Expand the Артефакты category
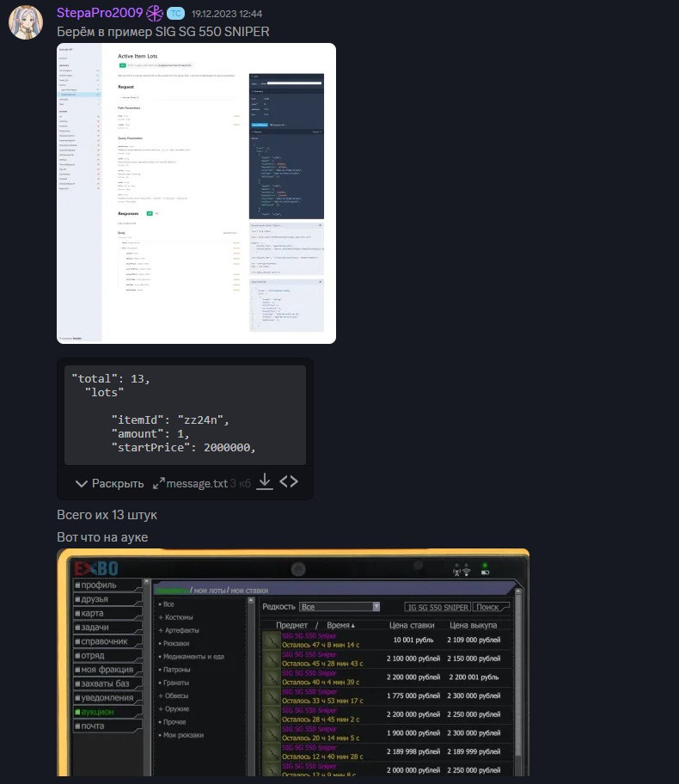 pyautogui.click(x=179, y=630)
